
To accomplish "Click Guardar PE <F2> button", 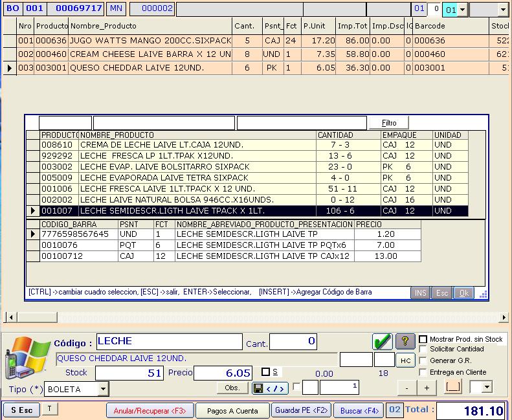I will pos(302,410).
